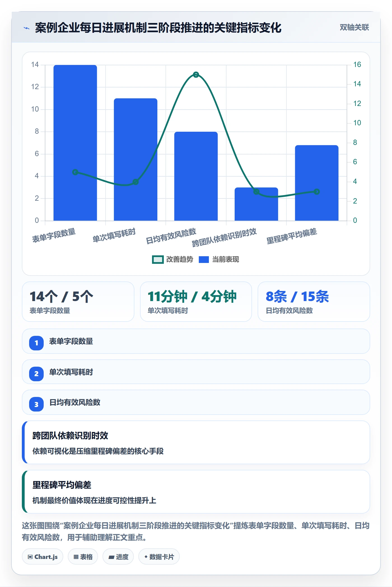Viewport: 392px width, 587px height.
Task: Click the Chart.js tag
Action: pyautogui.click(x=43, y=557)
